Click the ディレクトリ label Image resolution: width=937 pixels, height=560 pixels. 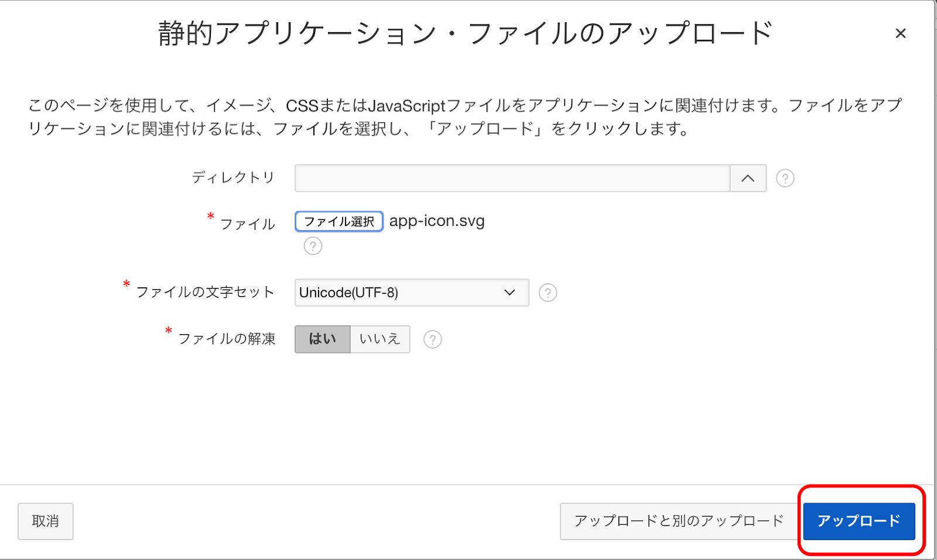(x=233, y=177)
